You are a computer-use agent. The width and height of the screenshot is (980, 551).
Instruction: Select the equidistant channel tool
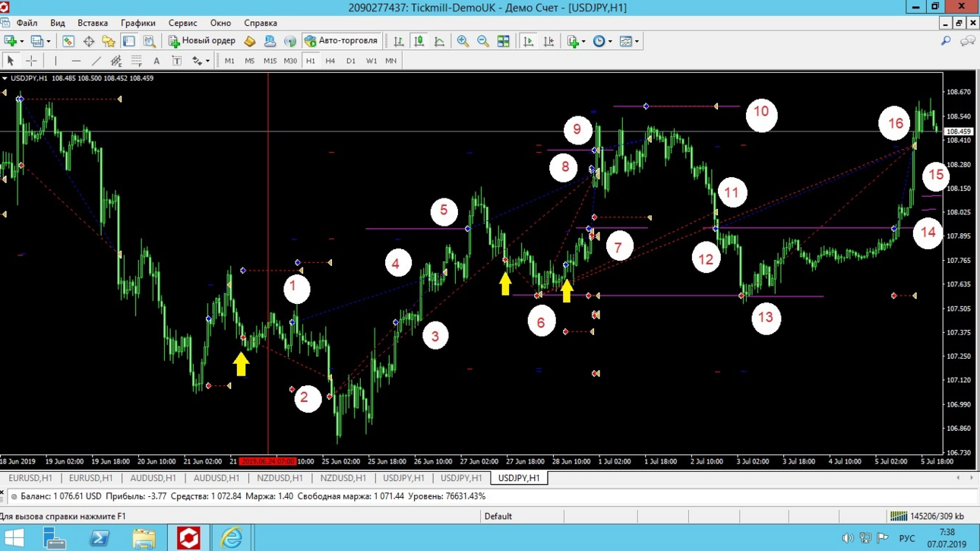click(x=116, y=61)
